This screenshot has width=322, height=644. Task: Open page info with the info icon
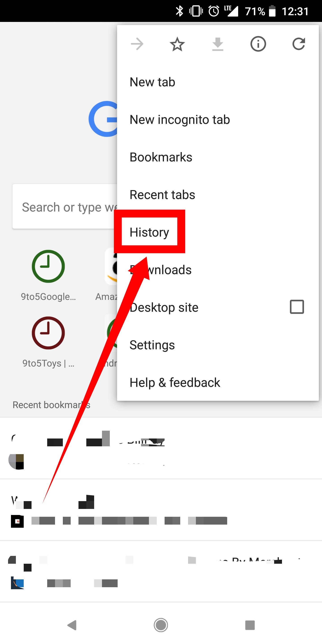pyautogui.click(x=258, y=44)
